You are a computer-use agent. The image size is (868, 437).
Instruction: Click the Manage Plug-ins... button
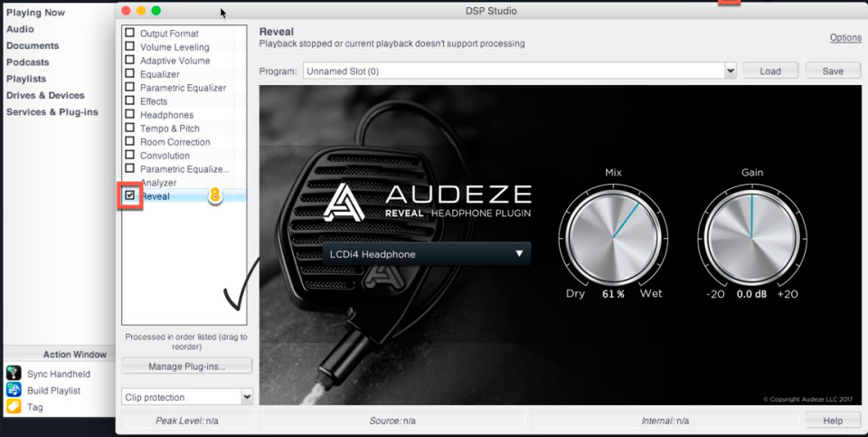(186, 366)
